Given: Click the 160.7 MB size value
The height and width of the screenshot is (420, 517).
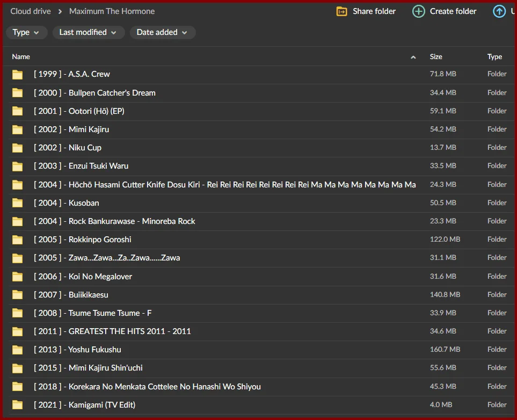Looking at the screenshot, I should (x=445, y=349).
